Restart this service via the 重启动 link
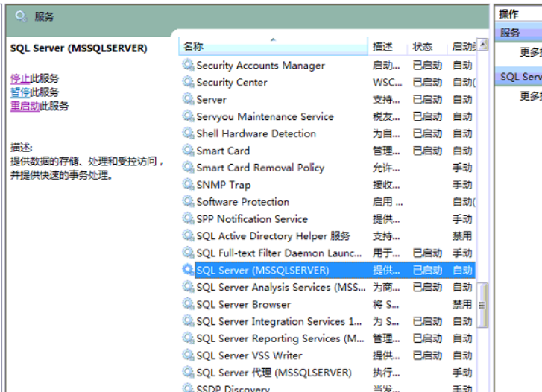This screenshot has width=542, height=392. (25, 106)
